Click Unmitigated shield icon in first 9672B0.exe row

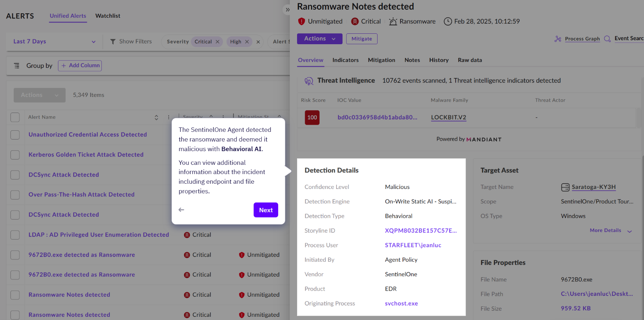point(242,255)
